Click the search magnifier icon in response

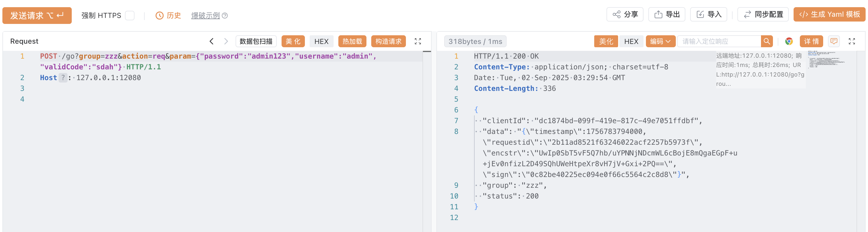click(x=767, y=42)
